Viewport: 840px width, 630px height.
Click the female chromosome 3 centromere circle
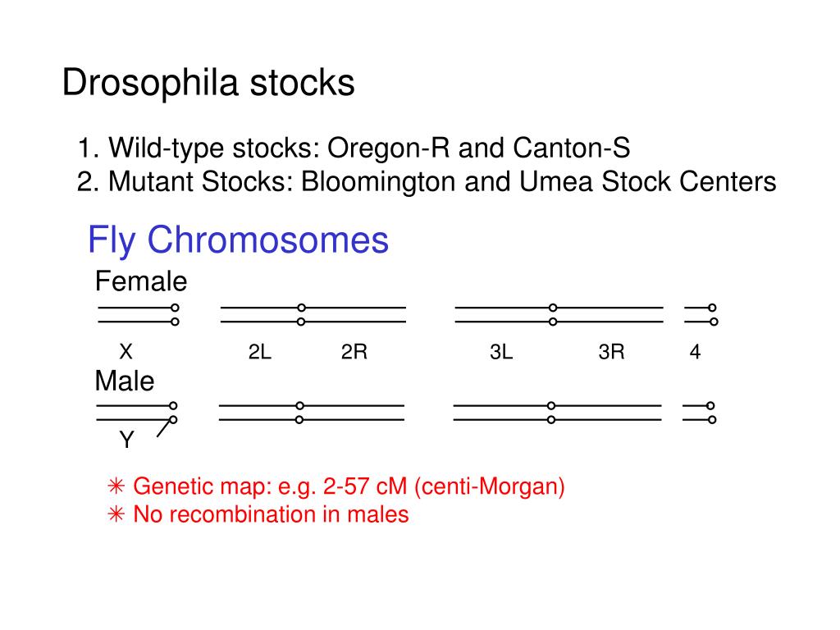tap(553, 314)
